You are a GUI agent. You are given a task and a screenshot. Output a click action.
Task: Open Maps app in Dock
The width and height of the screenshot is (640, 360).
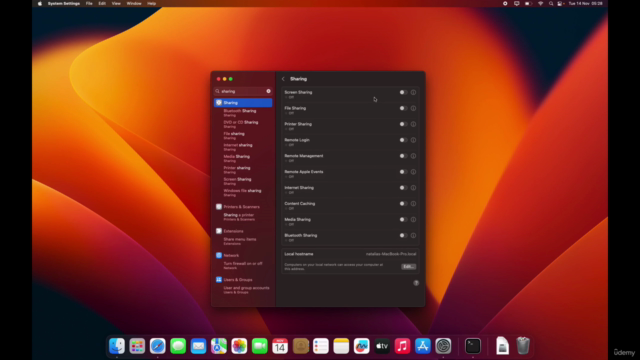219,346
